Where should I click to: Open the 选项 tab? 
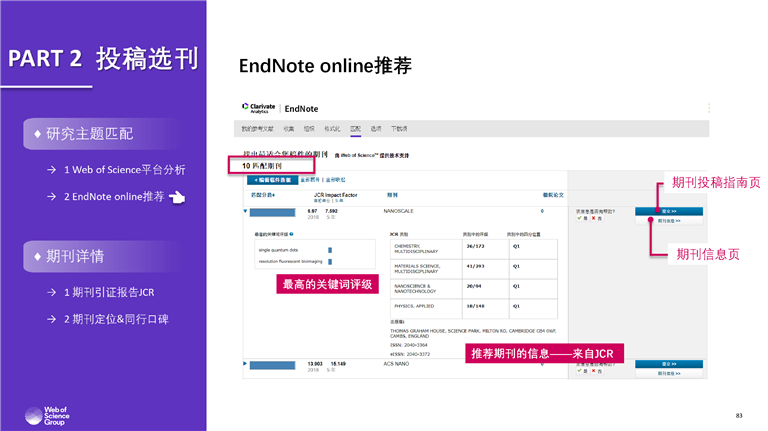click(376, 129)
